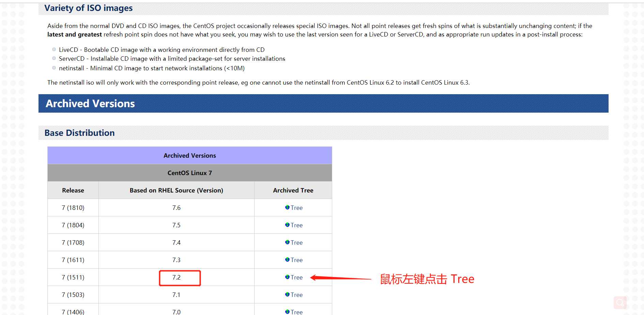Click the 'ServerCD - Installable CD image' list item
Viewport: 644px width, 315px height.
(x=172, y=59)
